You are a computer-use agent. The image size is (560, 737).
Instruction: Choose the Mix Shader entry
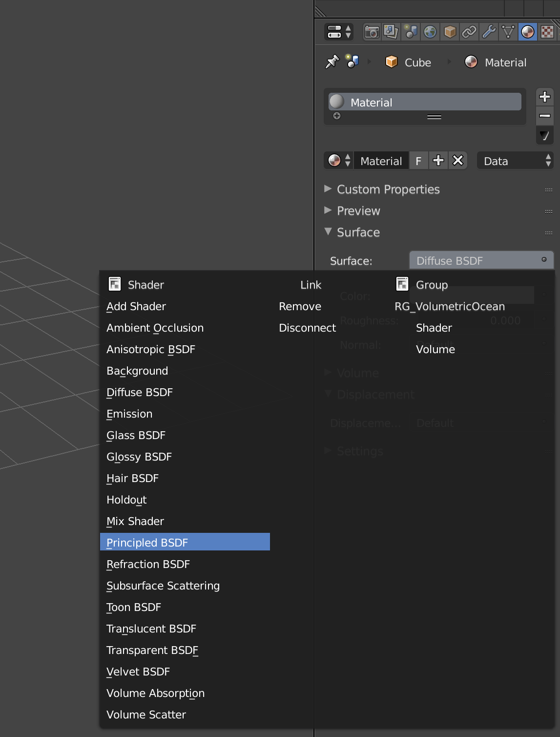(185, 521)
